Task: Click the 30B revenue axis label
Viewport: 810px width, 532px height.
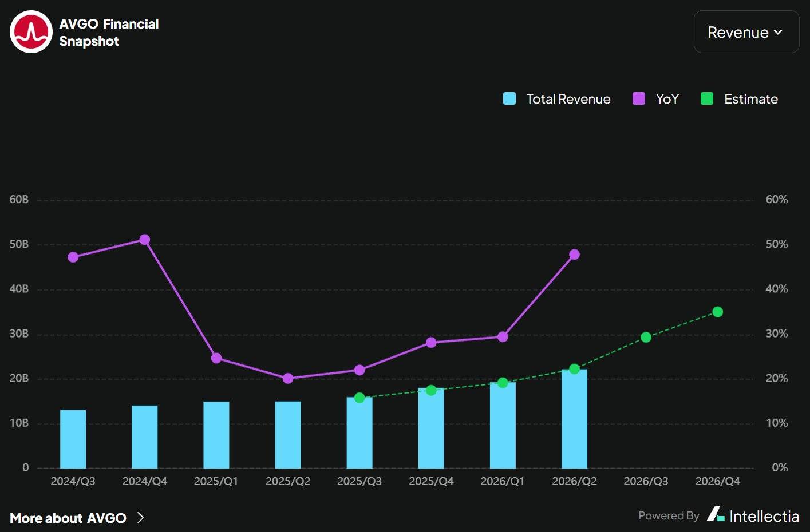Action: [19, 334]
